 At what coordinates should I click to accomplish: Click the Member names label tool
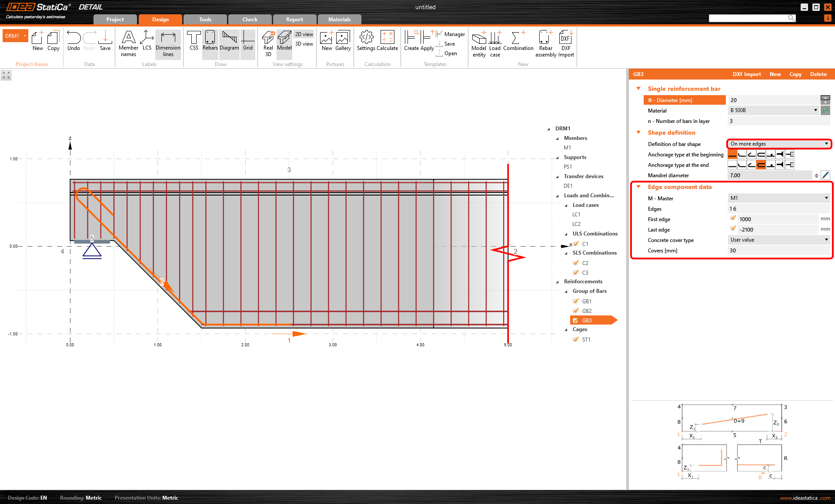tap(128, 43)
